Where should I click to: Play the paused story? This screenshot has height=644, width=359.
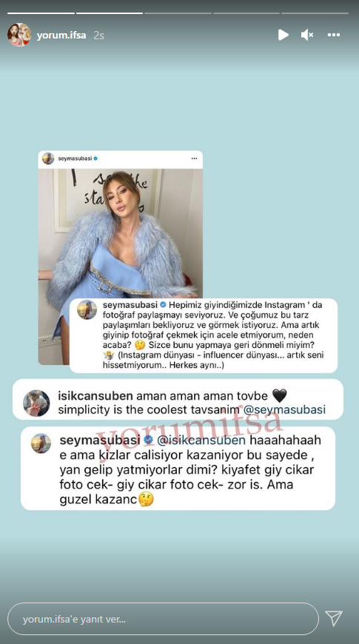click(283, 35)
